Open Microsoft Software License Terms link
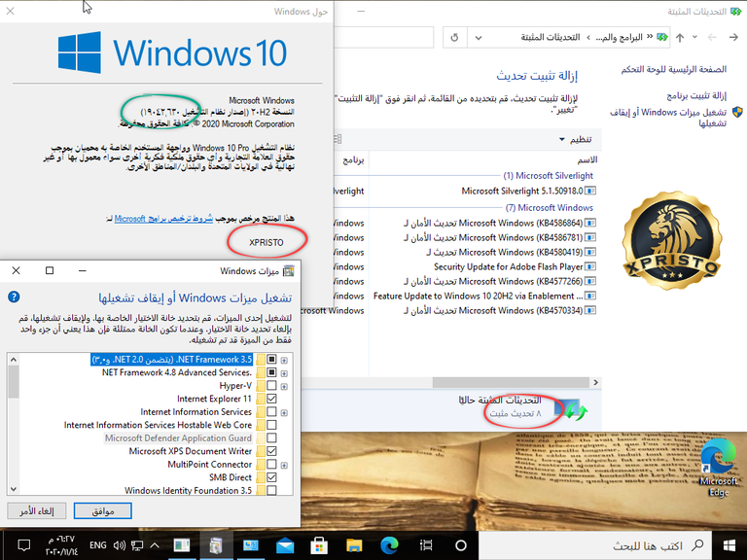This screenshot has width=747, height=560. pos(163,219)
